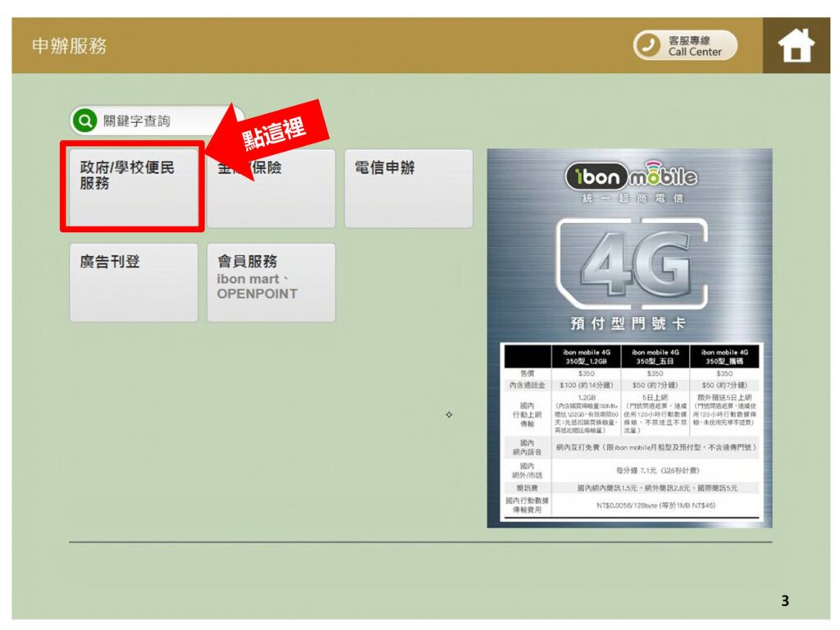Open 會員服務 ibon mart OPENPOINT tile

pyautogui.click(x=271, y=282)
